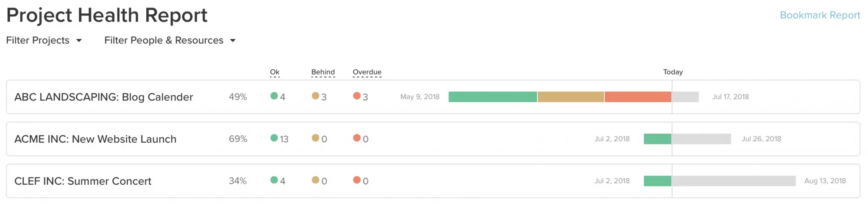The width and height of the screenshot is (868, 205).
Task: Click green Ok dot for ABC Landscaping
Action: (274, 96)
